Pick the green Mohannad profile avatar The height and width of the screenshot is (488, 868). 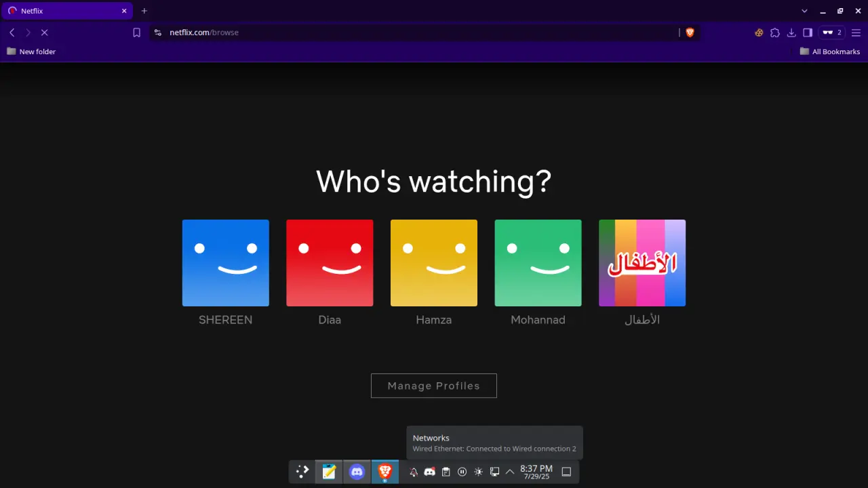point(538,263)
